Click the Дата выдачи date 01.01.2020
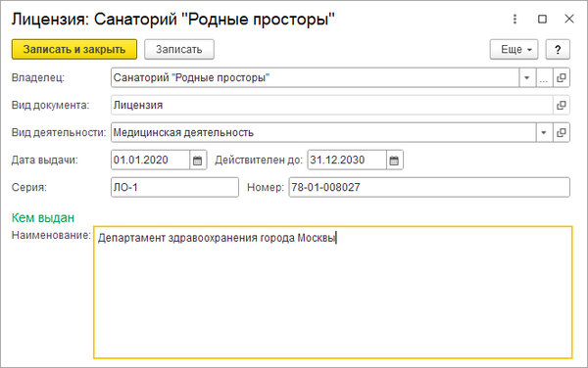 click(x=150, y=161)
